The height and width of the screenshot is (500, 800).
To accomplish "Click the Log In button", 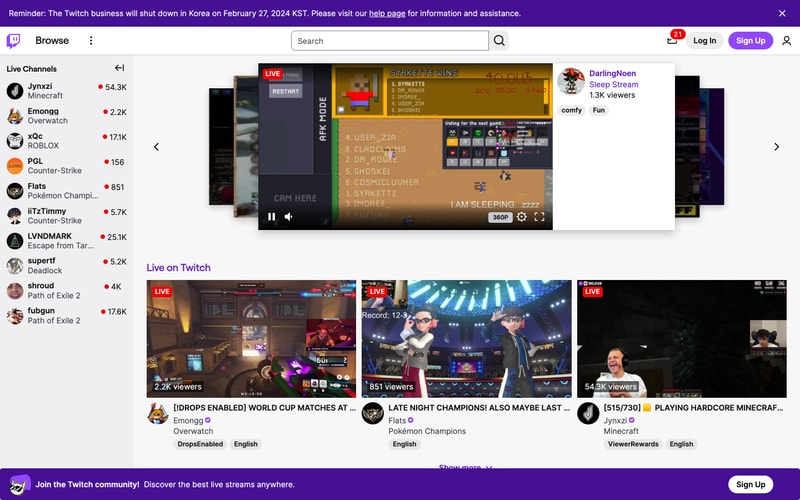I will pos(704,40).
